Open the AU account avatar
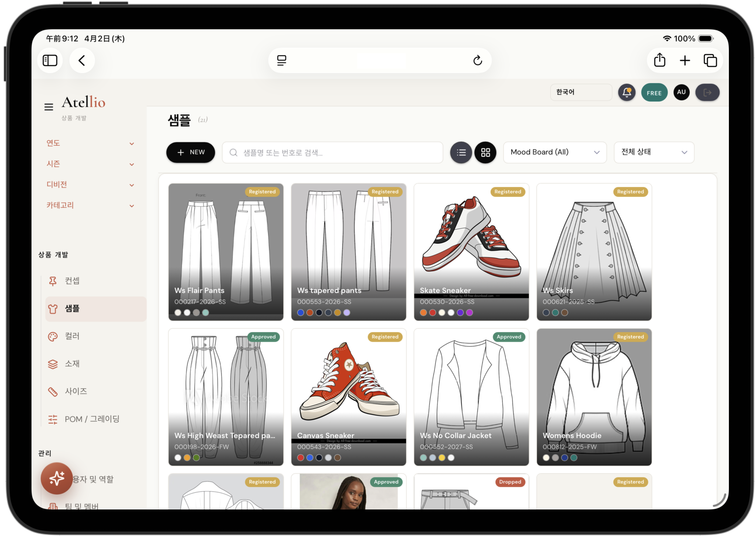This screenshot has width=756, height=537. click(681, 92)
